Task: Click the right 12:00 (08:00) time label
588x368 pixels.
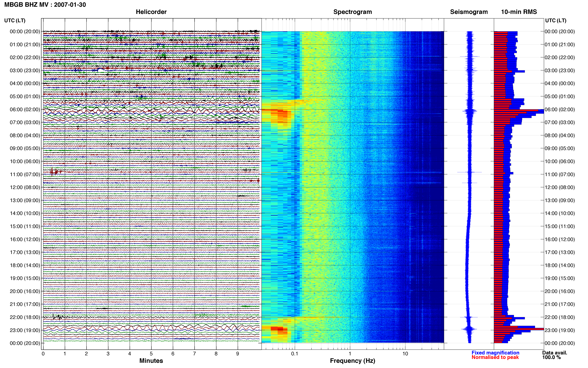Action: tap(560, 187)
